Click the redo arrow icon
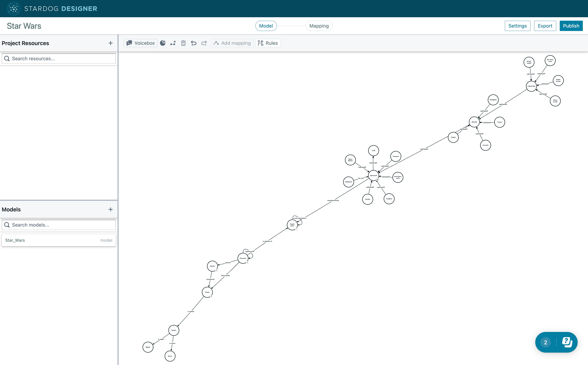Viewport: 588px width, 365px height. 204,43
